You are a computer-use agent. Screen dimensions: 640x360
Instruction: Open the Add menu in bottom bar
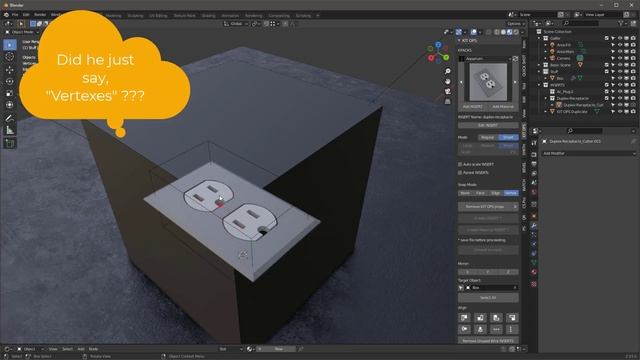(81, 349)
